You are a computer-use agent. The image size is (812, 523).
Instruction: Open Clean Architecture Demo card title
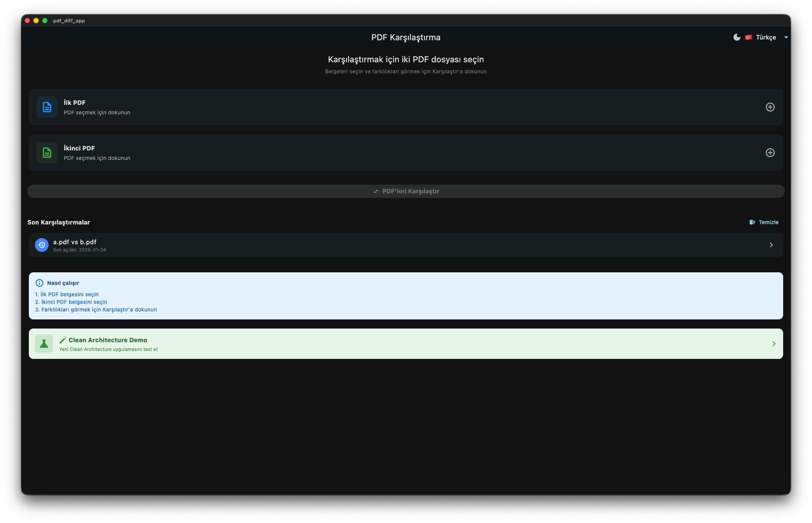point(108,340)
